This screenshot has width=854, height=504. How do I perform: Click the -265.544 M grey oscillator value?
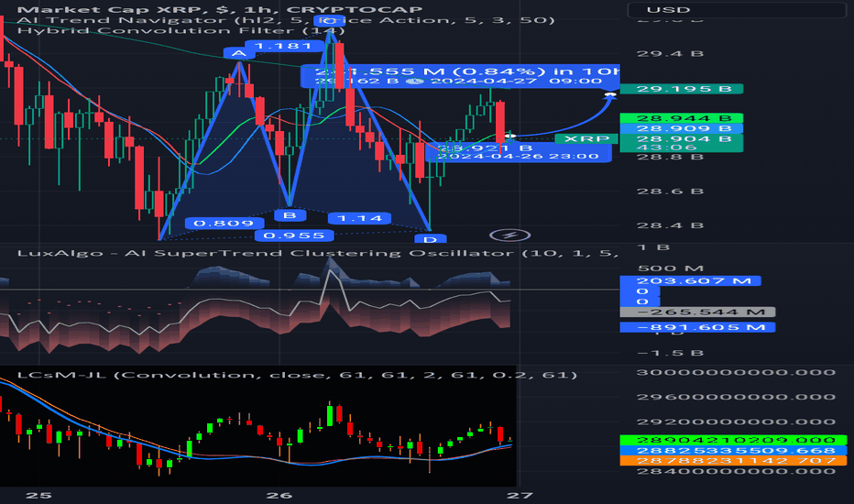point(697,312)
